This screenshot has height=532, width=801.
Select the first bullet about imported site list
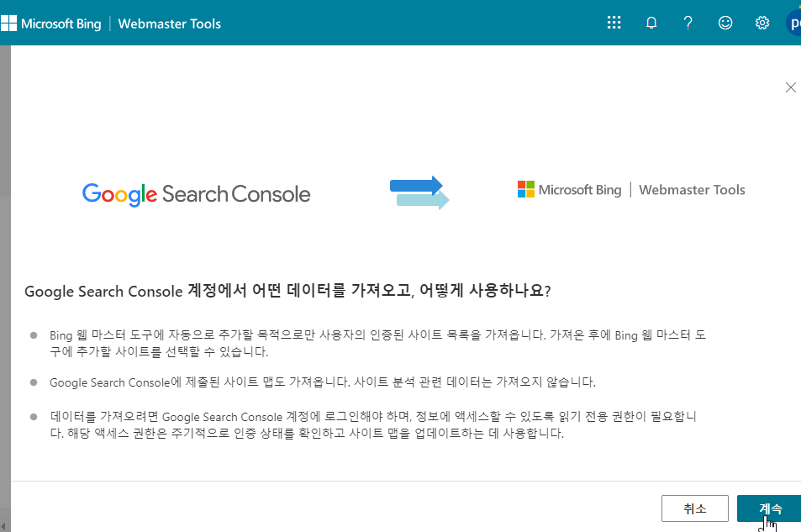tap(370, 343)
